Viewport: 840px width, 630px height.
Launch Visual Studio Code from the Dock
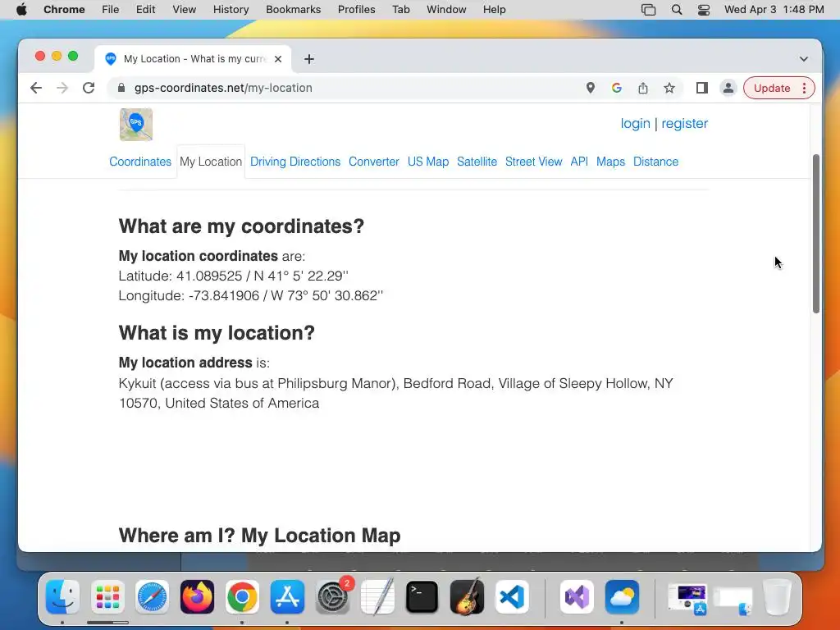(512, 597)
